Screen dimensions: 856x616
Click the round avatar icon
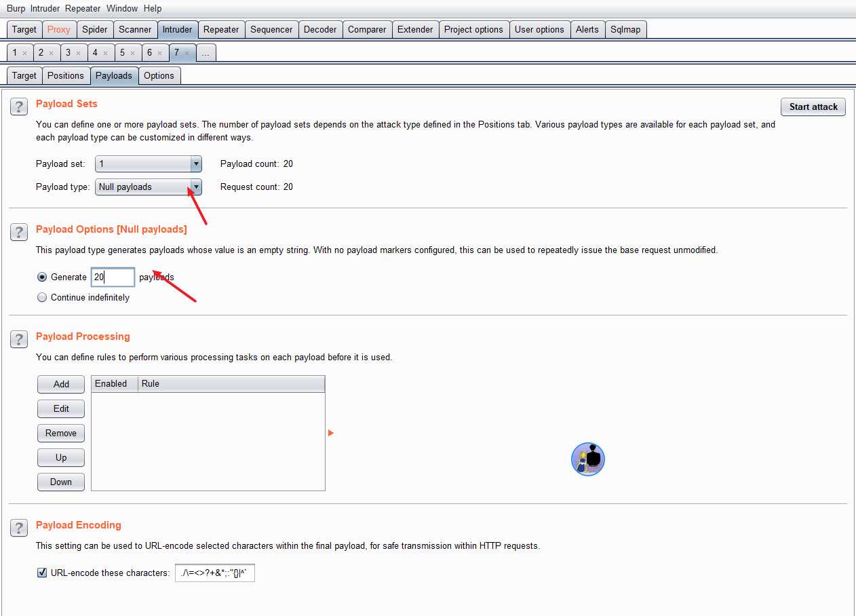(588, 459)
